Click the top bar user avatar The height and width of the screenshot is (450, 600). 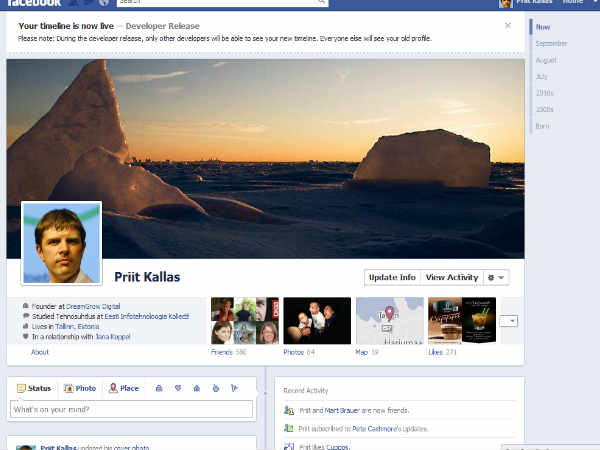click(505, 3)
